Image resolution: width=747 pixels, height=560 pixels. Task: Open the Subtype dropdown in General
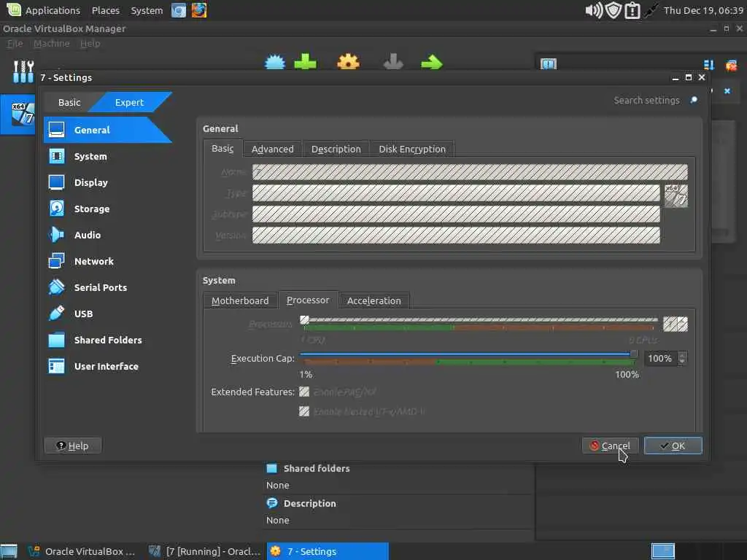click(456, 214)
